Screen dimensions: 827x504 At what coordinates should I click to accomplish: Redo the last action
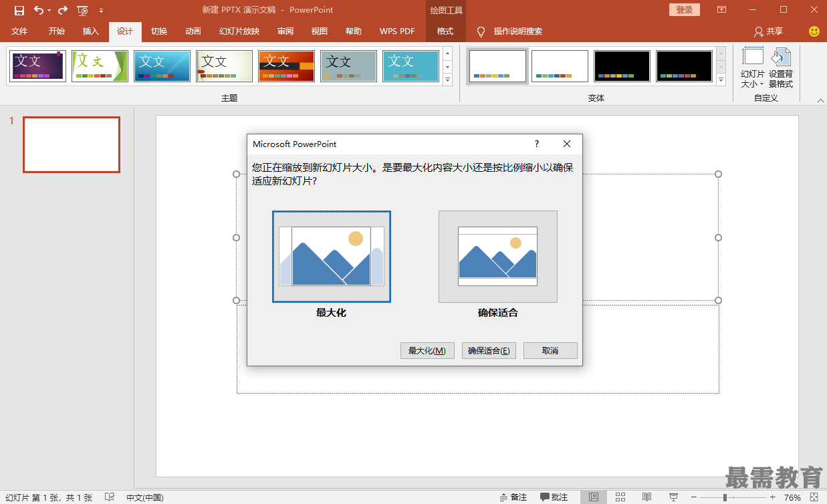[x=63, y=10]
